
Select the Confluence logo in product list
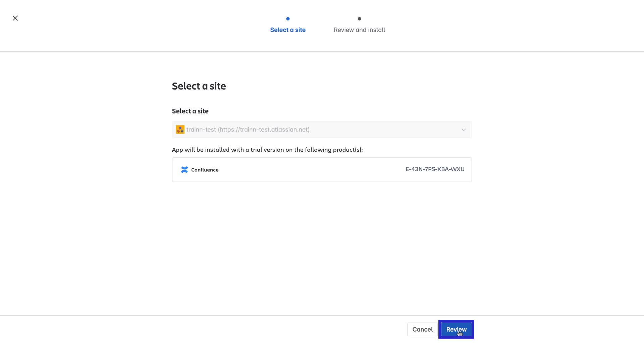184,169
